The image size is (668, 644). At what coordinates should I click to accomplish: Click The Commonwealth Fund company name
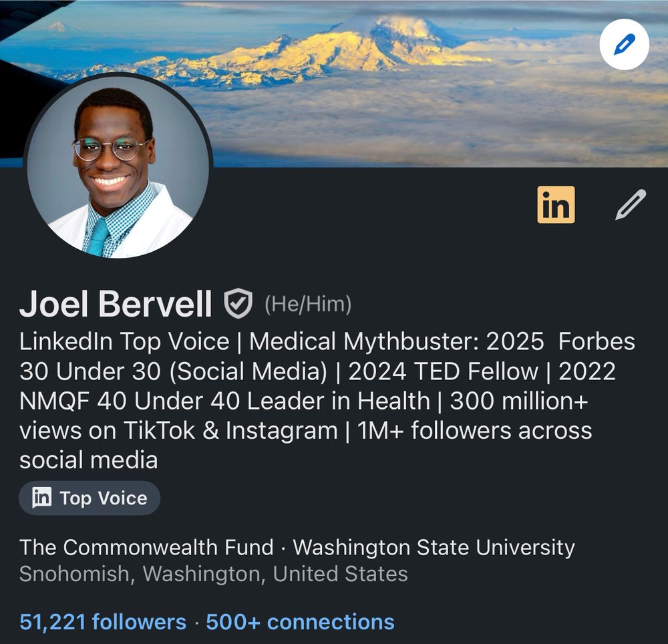coord(146,547)
